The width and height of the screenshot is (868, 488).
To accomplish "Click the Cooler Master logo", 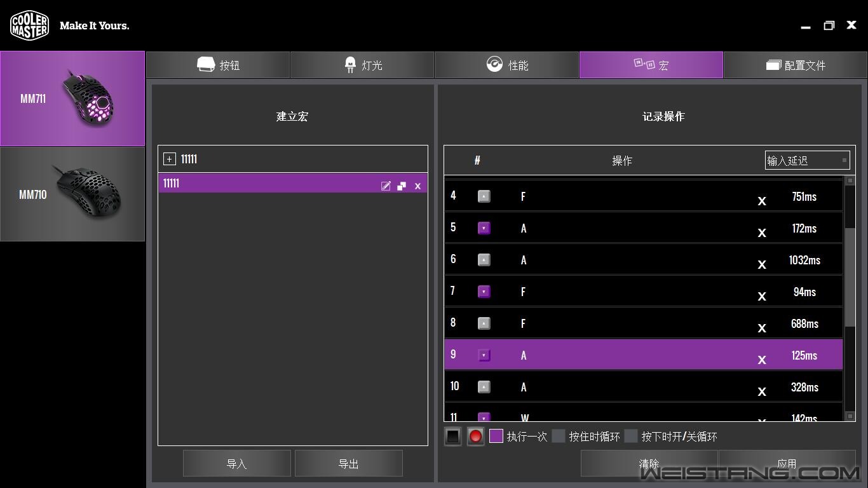I will (x=29, y=25).
